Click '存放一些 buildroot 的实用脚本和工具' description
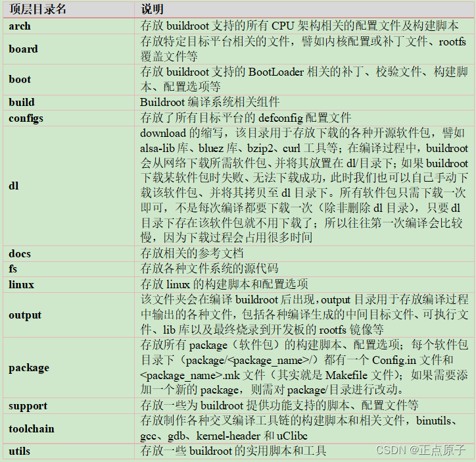The width and height of the screenshot is (476, 462). click(x=304, y=451)
